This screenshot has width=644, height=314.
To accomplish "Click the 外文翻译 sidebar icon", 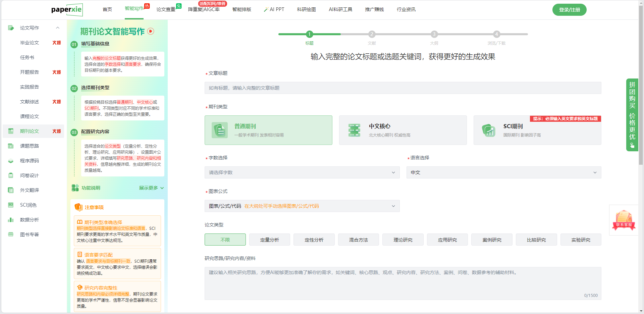I will click(x=11, y=190).
